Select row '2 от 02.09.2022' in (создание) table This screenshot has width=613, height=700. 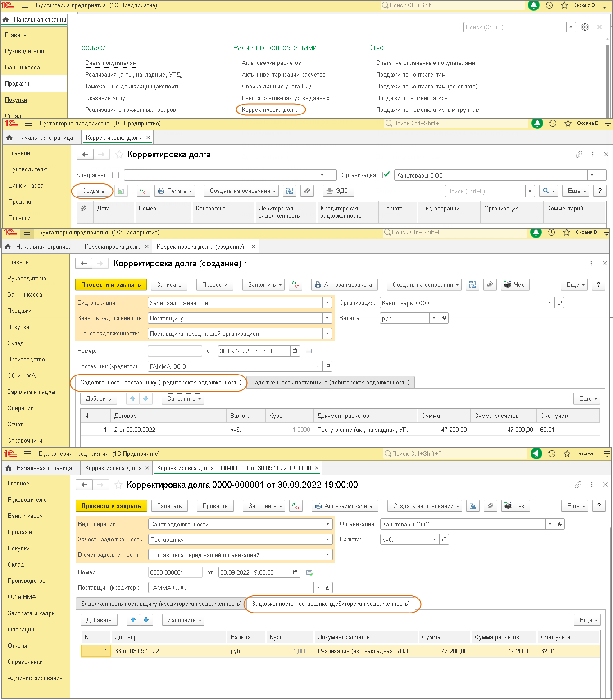(x=340, y=430)
